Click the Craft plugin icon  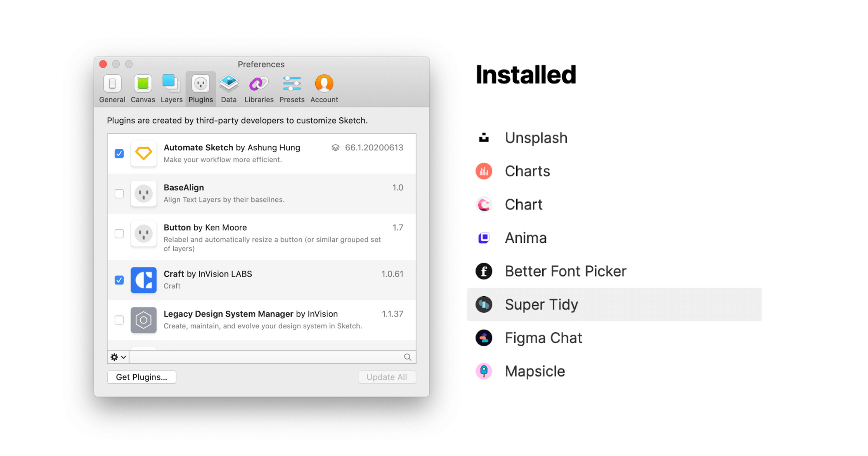click(x=143, y=280)
